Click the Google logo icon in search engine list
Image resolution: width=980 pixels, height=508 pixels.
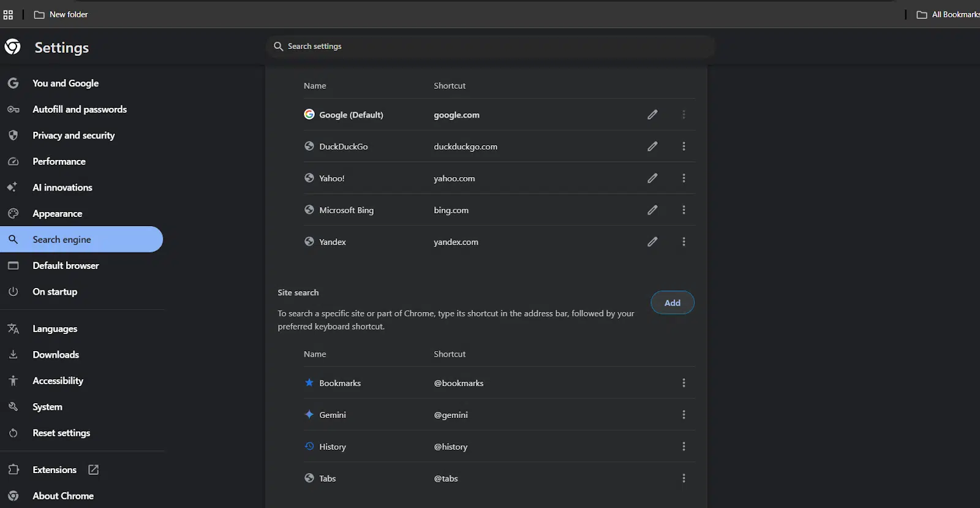[x=309, y=115]
